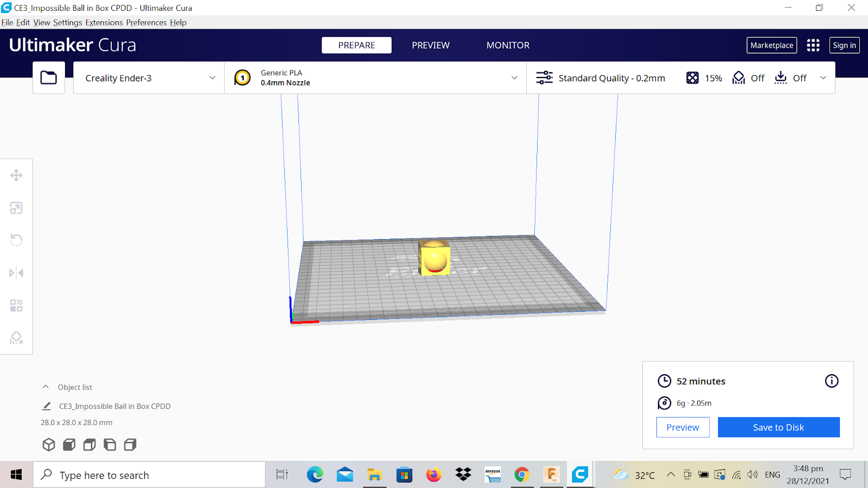This screenshot has width=868, height=488.
Task: Click the support Off icon
Action: point(739,78)
